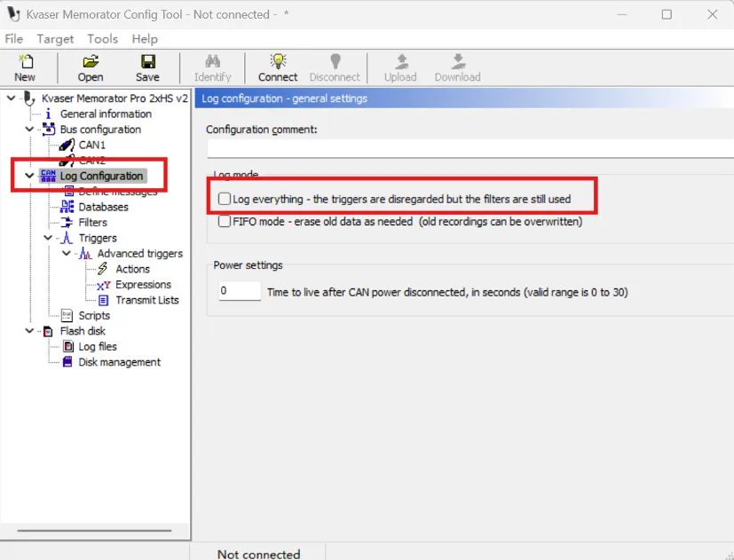Select the Databases tree item
The width and height of the screenshot is (734, 560).
coord(104,207)
